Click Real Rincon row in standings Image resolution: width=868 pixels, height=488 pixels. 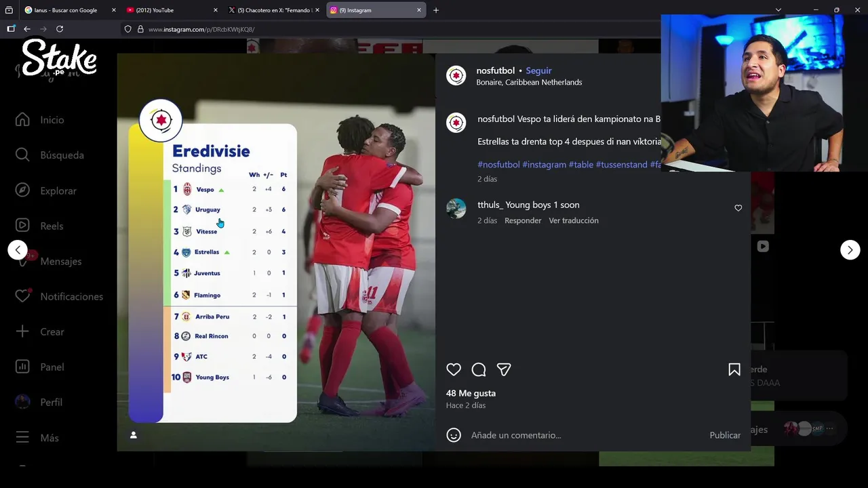point(230,336)
